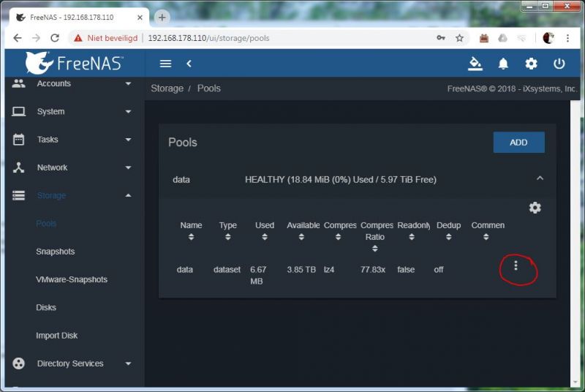Click the browser forward arrow
Image resolution: width=585 pixels, height=392 pixels.
[x=36, y=38]
